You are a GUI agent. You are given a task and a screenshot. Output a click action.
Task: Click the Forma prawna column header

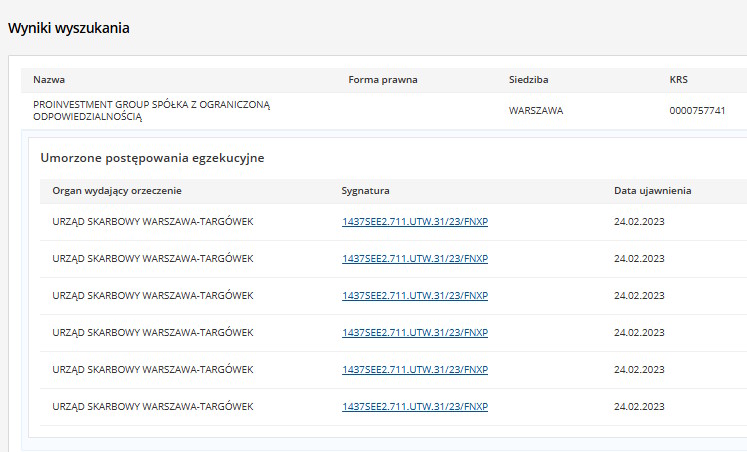[383, 79]
